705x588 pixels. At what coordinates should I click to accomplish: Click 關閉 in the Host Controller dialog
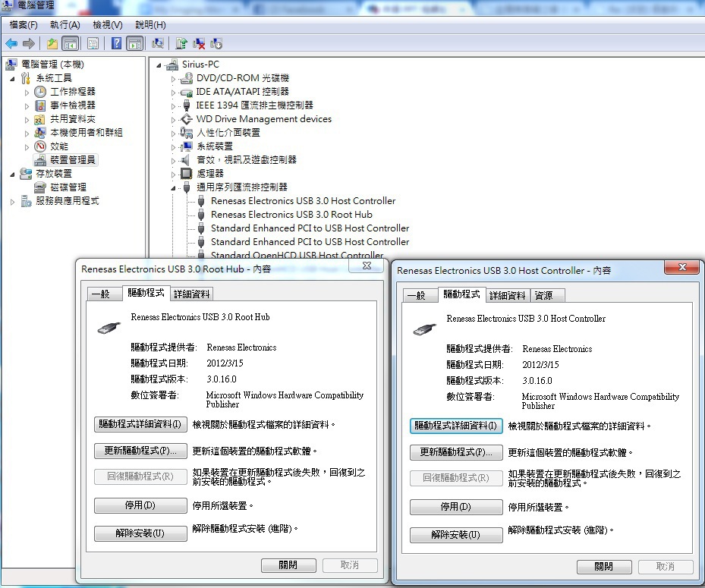(604, 567)
